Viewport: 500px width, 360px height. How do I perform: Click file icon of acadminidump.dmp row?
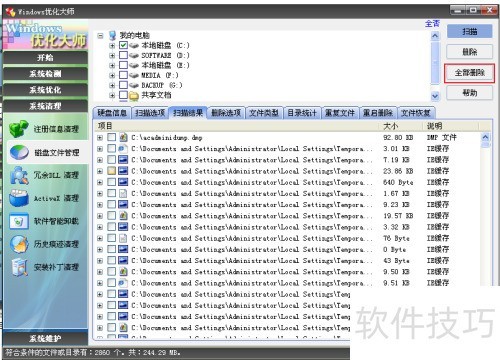123,137
